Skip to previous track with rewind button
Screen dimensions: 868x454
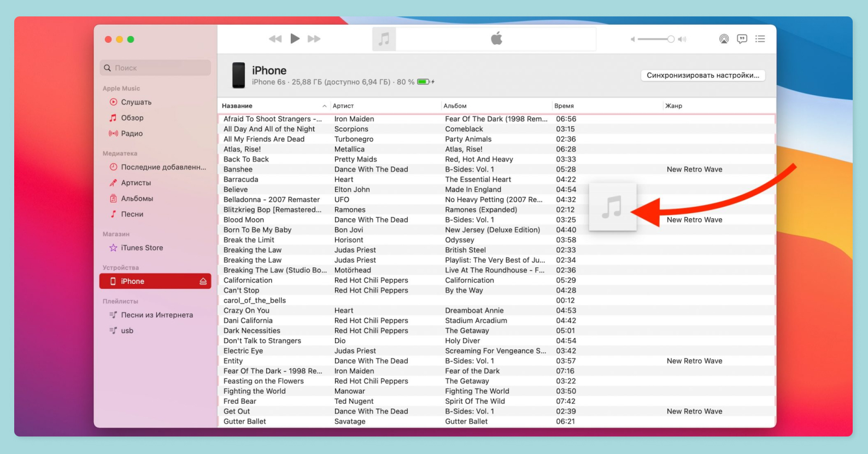(x=275, y=39)
